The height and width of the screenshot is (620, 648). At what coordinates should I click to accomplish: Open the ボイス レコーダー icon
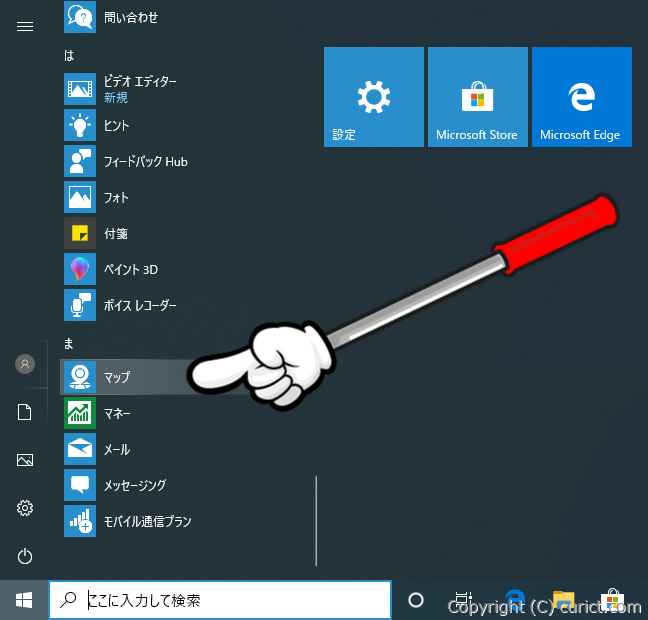click(80, 305)
